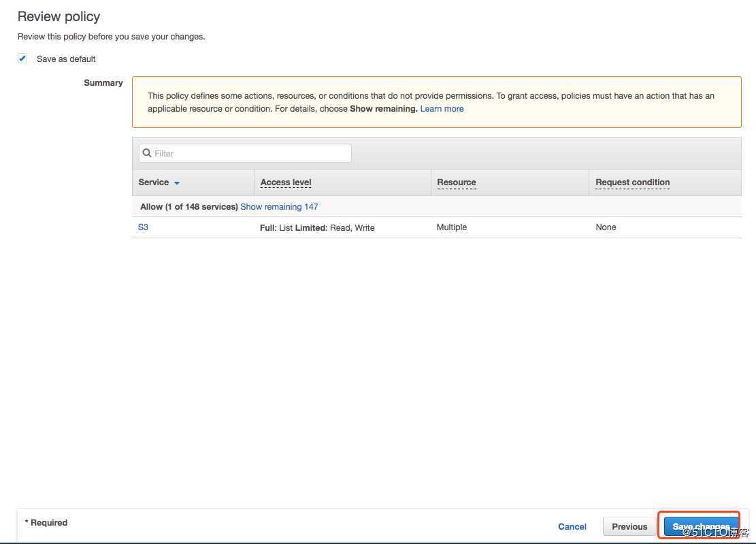Click the None request condition cell
The width and height of the screenshot is (756, 544).
coord(606,227)
